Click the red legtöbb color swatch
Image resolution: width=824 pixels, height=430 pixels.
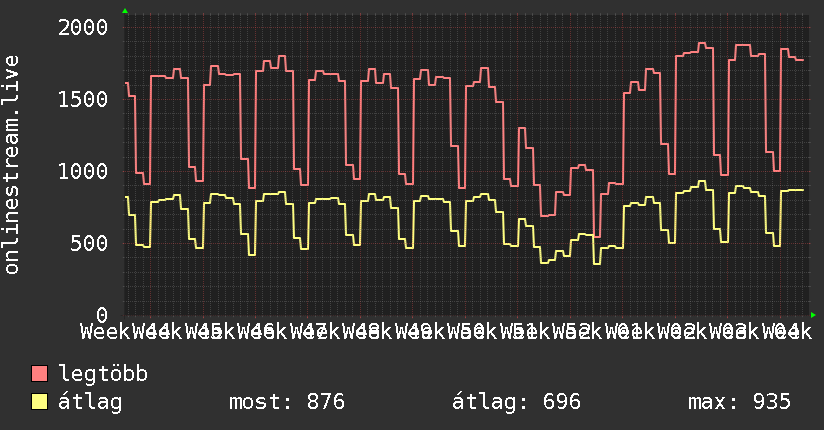pos(39,374)
